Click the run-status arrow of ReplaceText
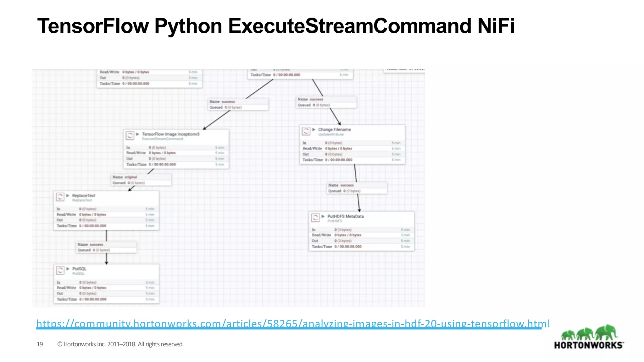Image resolution: width=644 pixels, height=362 pixels. pos(68,195)
